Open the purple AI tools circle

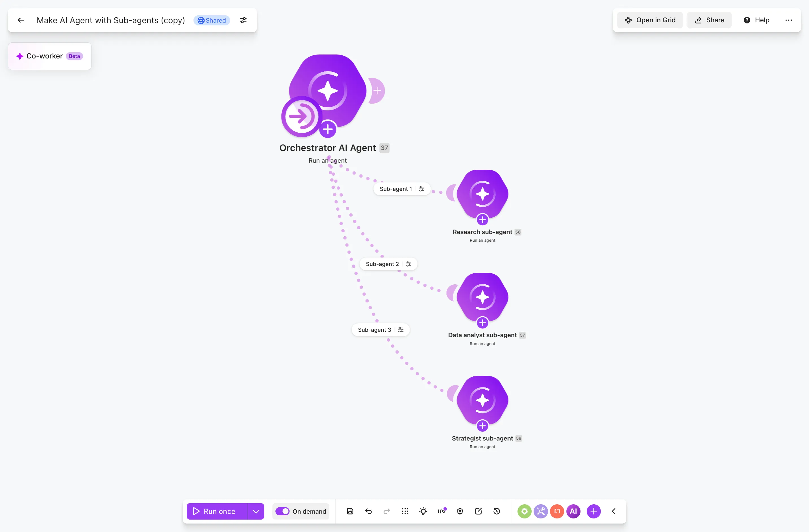[x=573, y=511]
